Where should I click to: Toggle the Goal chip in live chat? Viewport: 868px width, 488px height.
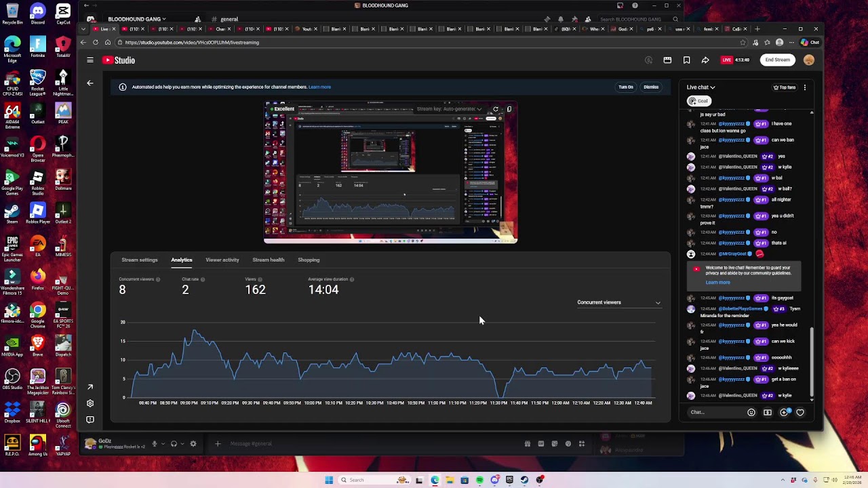pyautogui.click(x=698, y=101)
